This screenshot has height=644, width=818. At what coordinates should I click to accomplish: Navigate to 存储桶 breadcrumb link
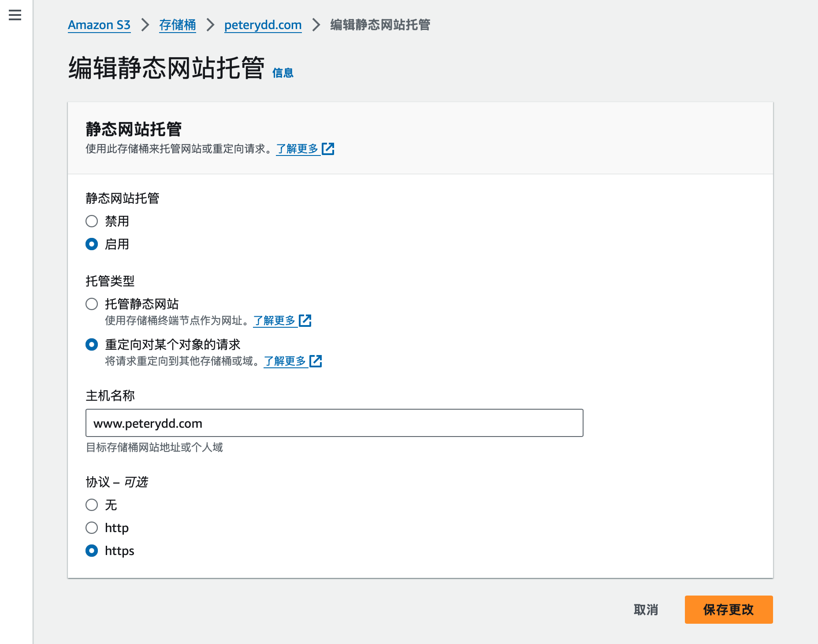click(178, 25)
